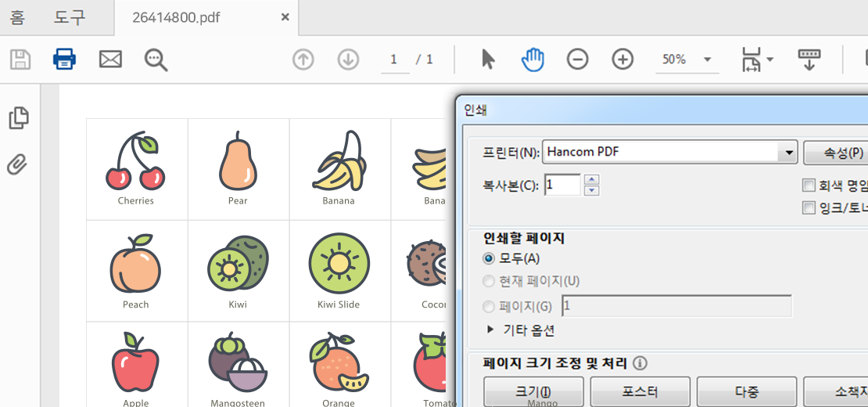Click the 포스터 poster button

(x=640, y=392)
